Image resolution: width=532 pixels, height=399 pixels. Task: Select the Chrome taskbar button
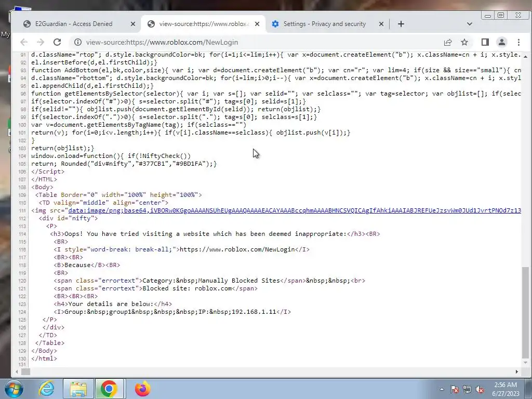click(109, 389)
